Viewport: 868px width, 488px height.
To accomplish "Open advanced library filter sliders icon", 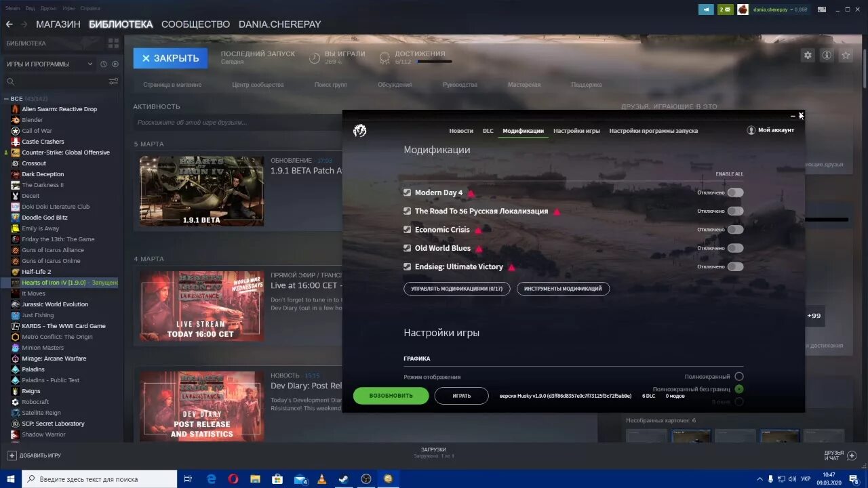I will tap(113, 81).
